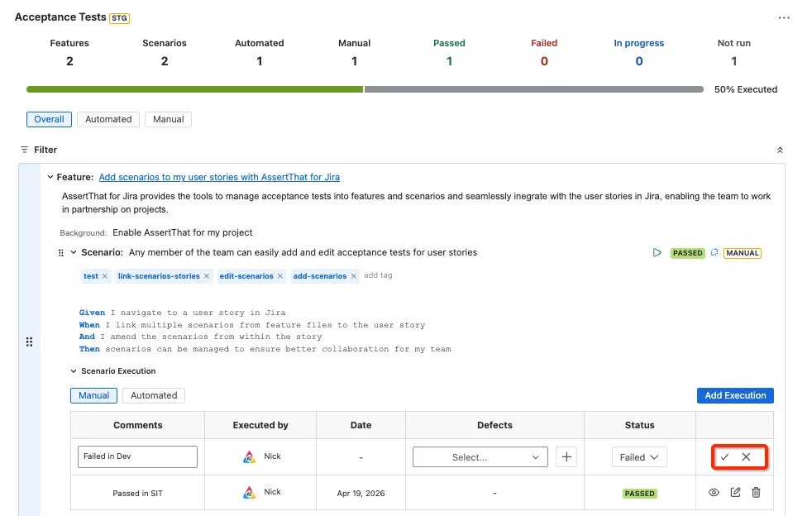Switch to the top Automated view tab

108,119
